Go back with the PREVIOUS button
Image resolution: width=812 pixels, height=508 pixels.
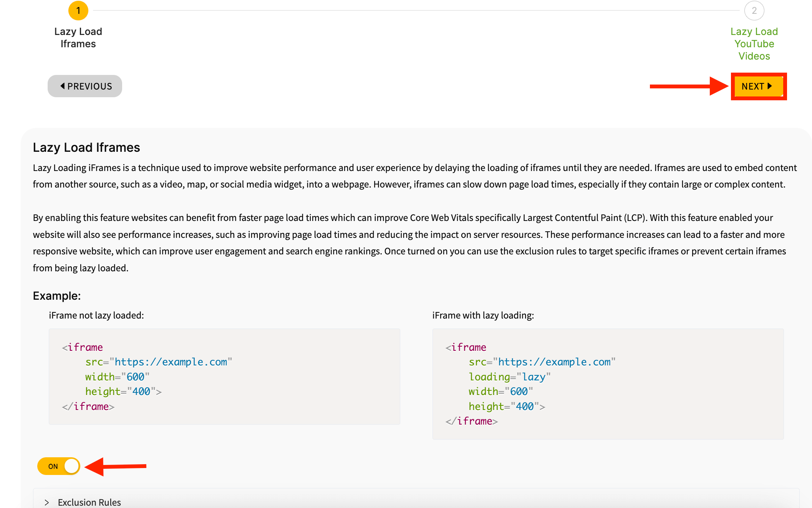coord(85,86)
